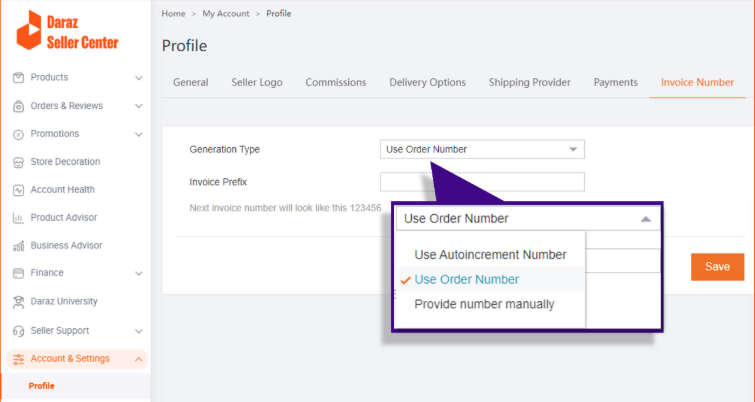Collapse the Account & Settings section
Screen dimensions: 755x402
(x=138, y=359)
